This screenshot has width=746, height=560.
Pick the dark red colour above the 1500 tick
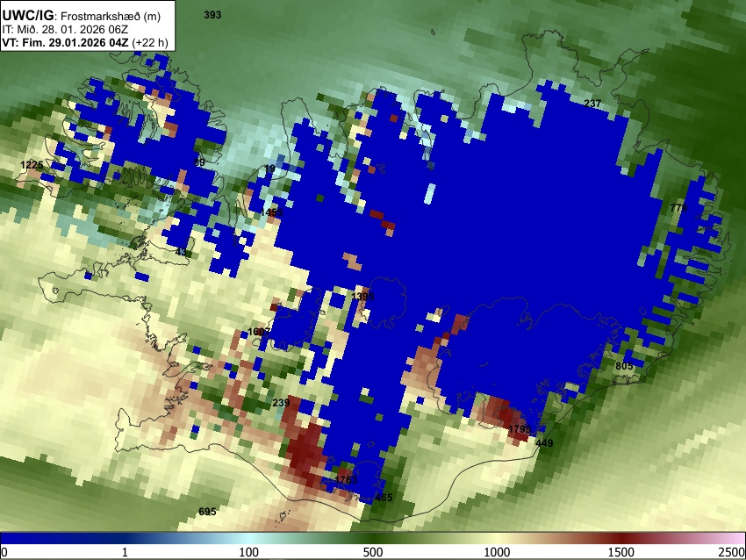(620, 538)
